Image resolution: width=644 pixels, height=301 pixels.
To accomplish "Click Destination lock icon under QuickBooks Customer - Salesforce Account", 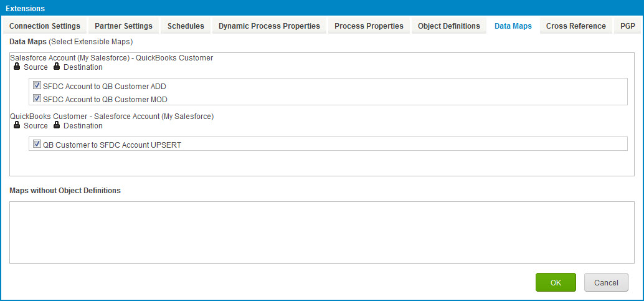I will click(57, 125).
